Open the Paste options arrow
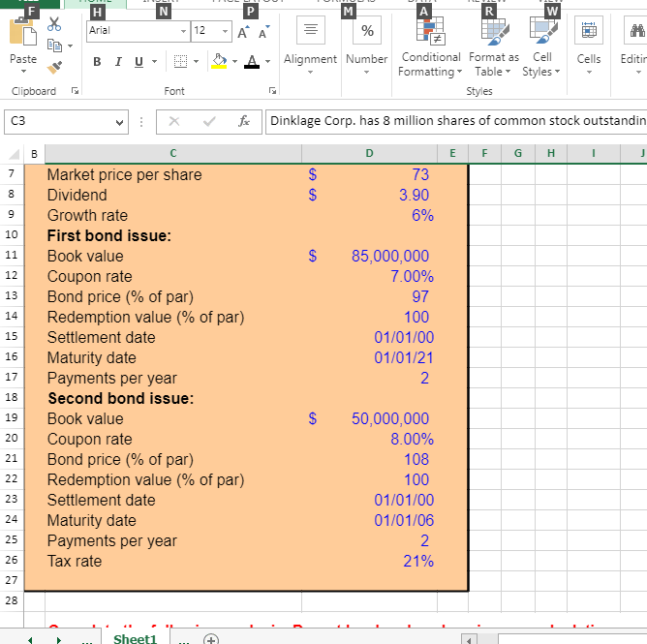647x644 pixels. [x=23, y=72]
